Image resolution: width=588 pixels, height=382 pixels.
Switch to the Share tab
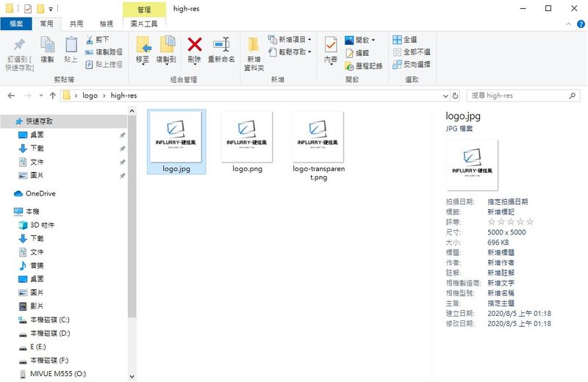(76, 24)
